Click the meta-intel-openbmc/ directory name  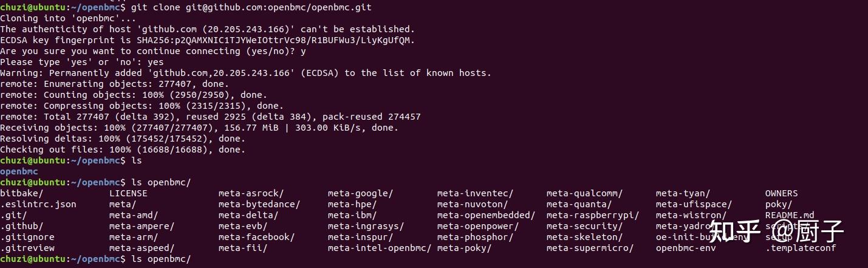pos(379,248)
